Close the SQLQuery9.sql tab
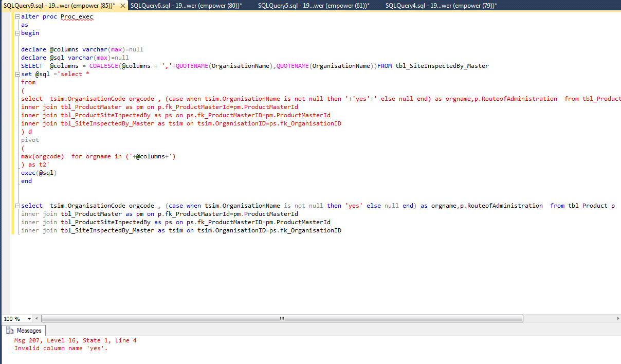This screenshot has width=621, height=364. pos(123,5)
